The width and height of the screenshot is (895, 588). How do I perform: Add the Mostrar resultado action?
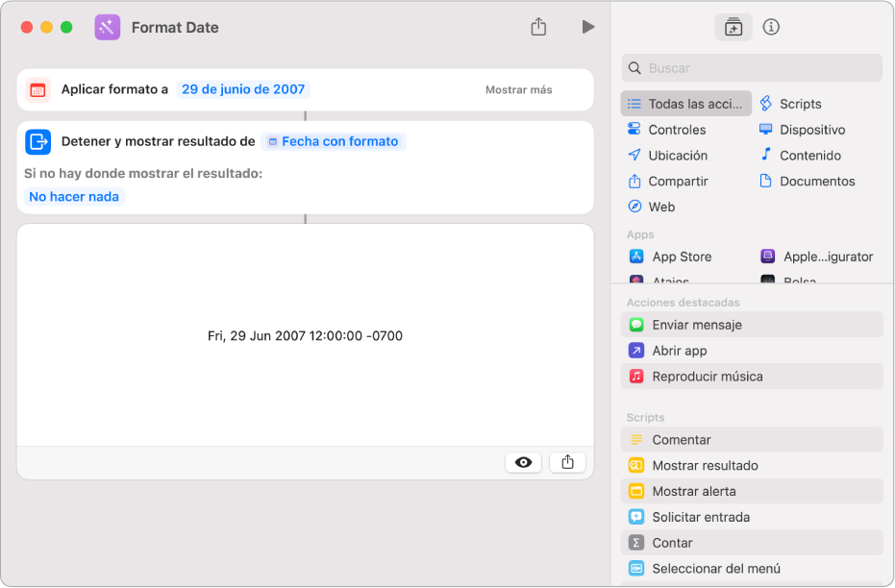(752, 465)
